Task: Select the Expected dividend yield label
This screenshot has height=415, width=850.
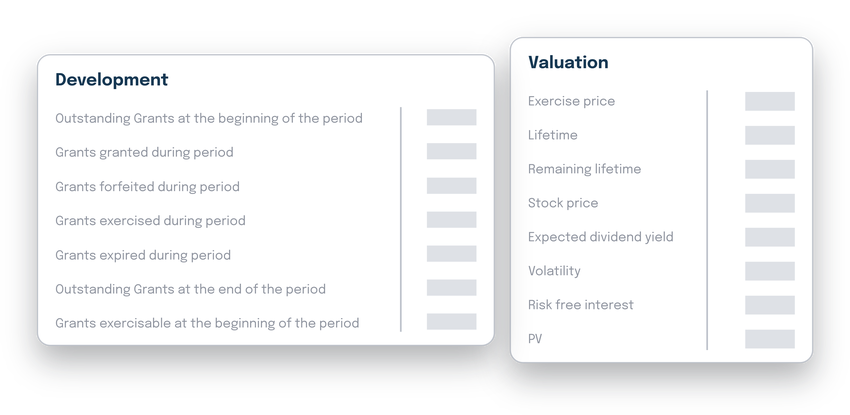Action: pyautogui.click(x=600, y=237)
